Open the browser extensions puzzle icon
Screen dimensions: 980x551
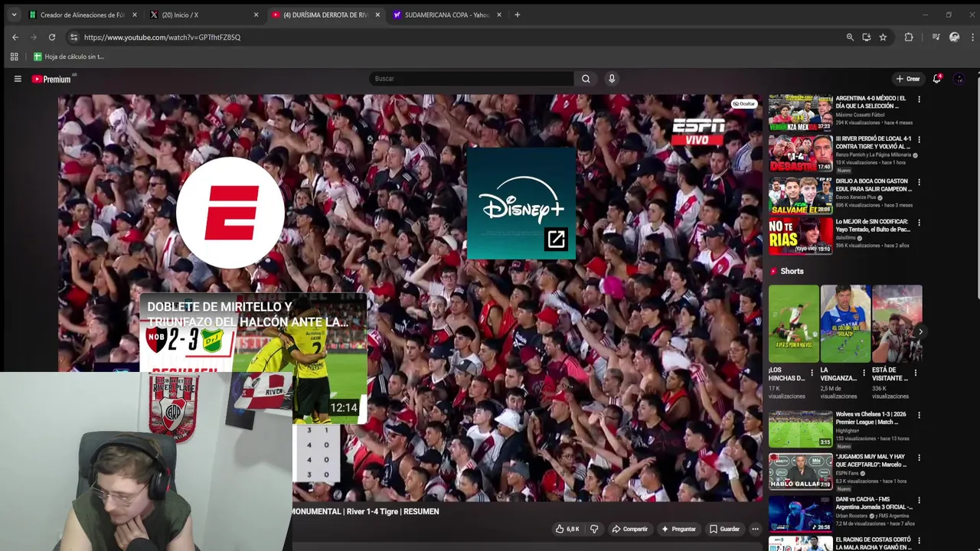909,37
